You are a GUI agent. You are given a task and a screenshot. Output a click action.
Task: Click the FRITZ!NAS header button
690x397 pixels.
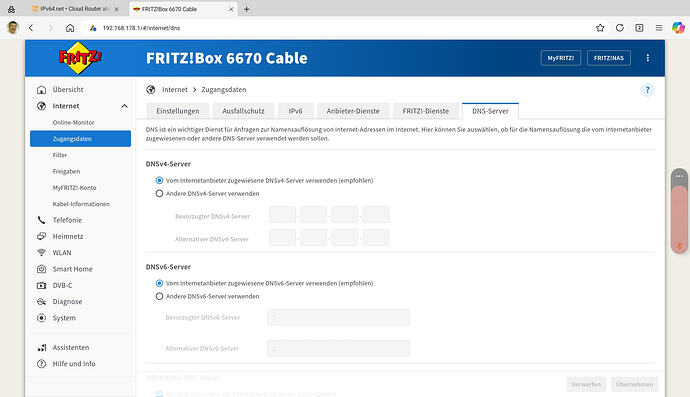[609, 58]
